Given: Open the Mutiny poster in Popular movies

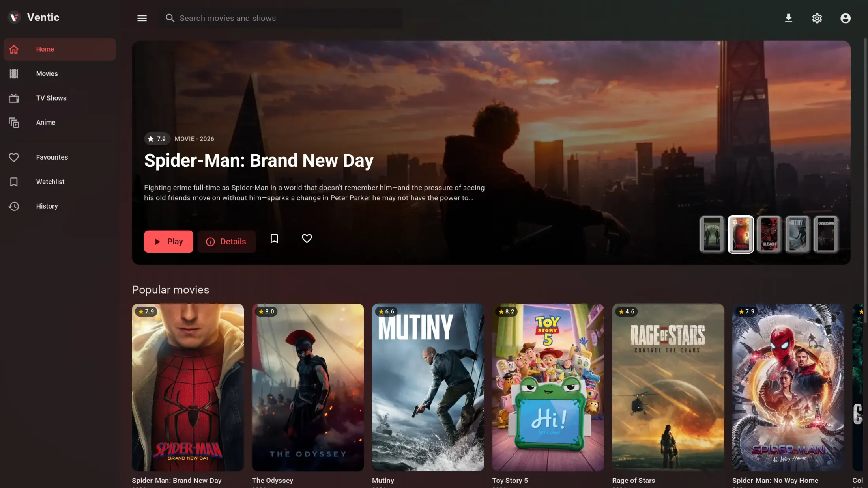Looking at the screenshot, I should (428, 387).
